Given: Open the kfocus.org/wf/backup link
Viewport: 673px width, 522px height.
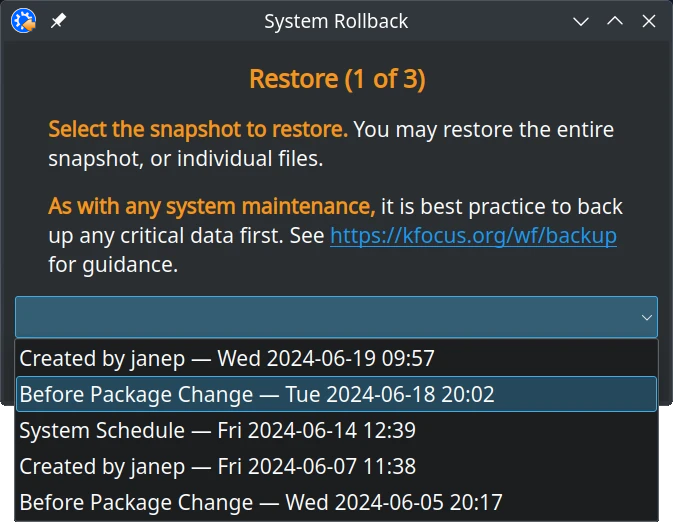Looking at the screenshot, I should point(473,236).
